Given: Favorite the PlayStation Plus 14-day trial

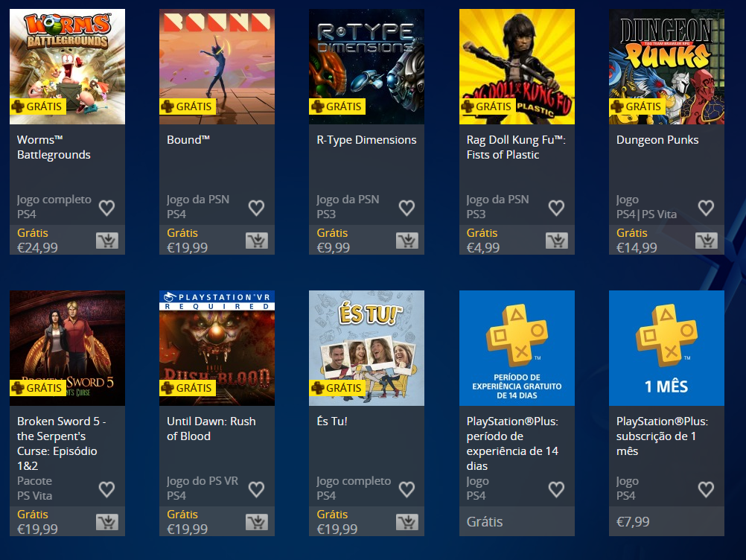Looking at the screenshot, I should click(556, 489).
